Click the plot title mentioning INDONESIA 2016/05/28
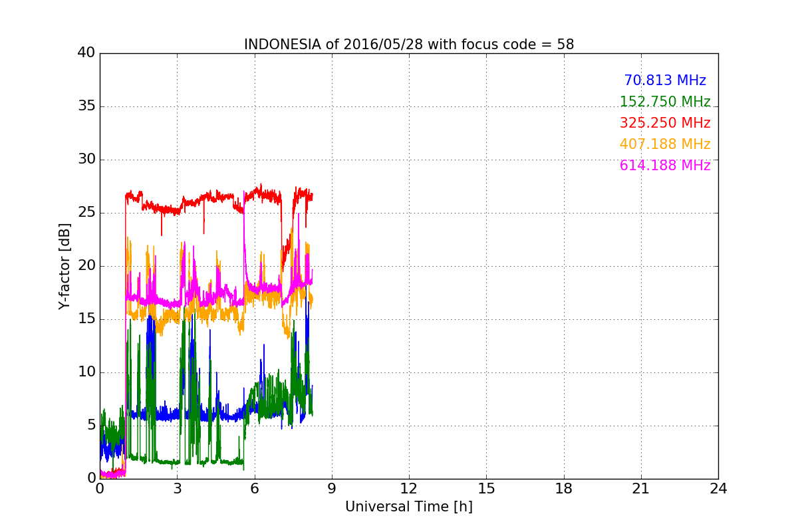The image size is (798, 532). [409, 45]
